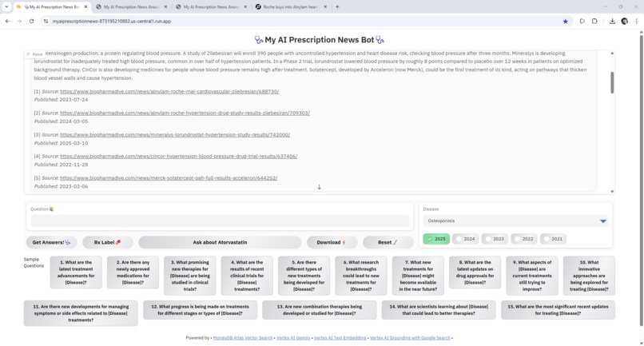Click the bookmark star icon
Viewport: 644px width, 346px height.
tap(565, 22)
